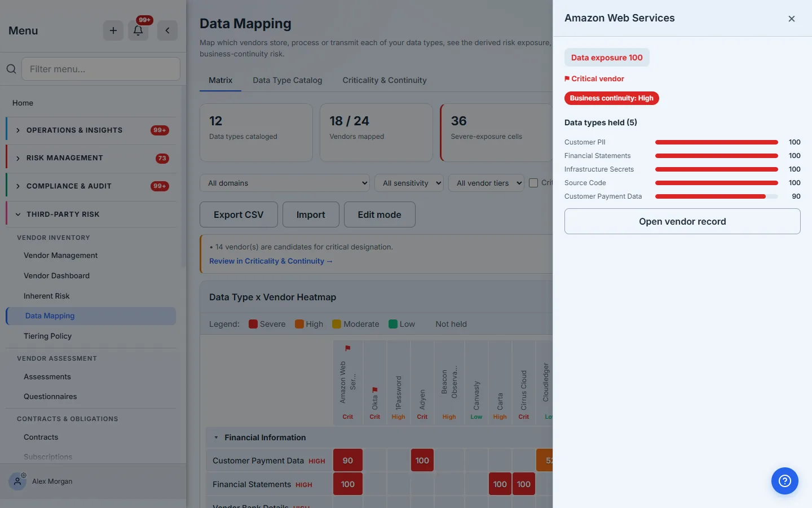Screen dimensions: 812x508
Task: Collapse Financial Information heatmap group
Action: 216,437
